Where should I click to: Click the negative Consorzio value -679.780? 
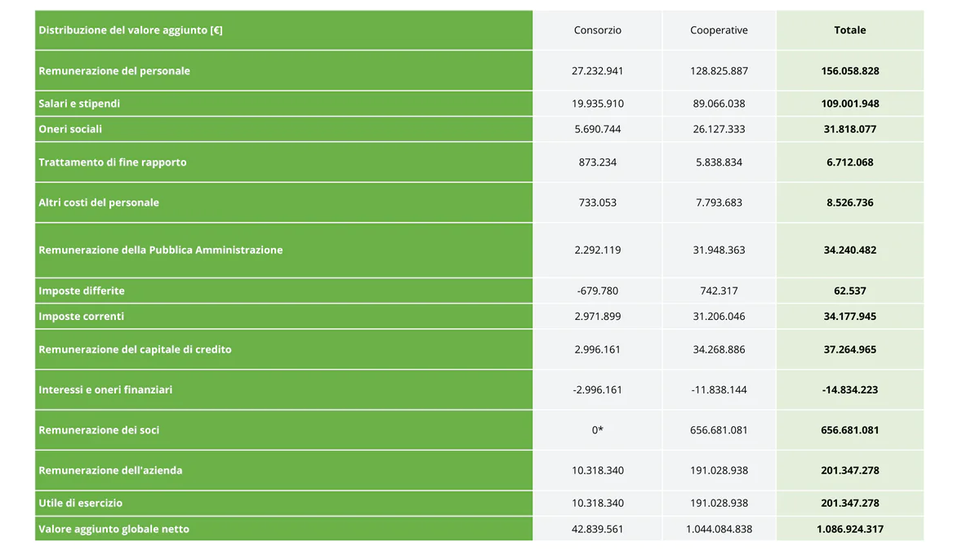pos(597,291)
